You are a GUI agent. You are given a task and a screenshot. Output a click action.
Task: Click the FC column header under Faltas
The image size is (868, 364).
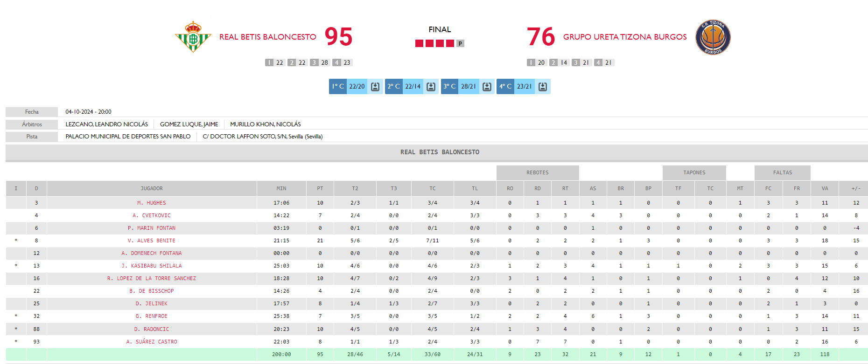pos(768,189)
